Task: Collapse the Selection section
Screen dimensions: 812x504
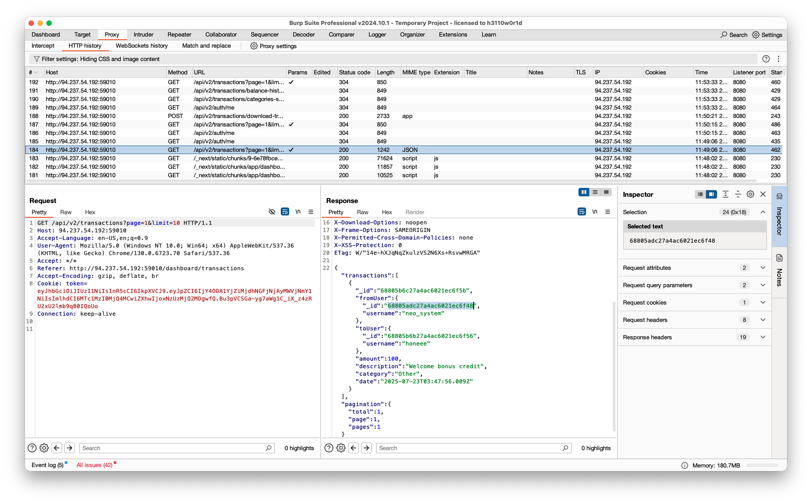Action: pos(763,212)
